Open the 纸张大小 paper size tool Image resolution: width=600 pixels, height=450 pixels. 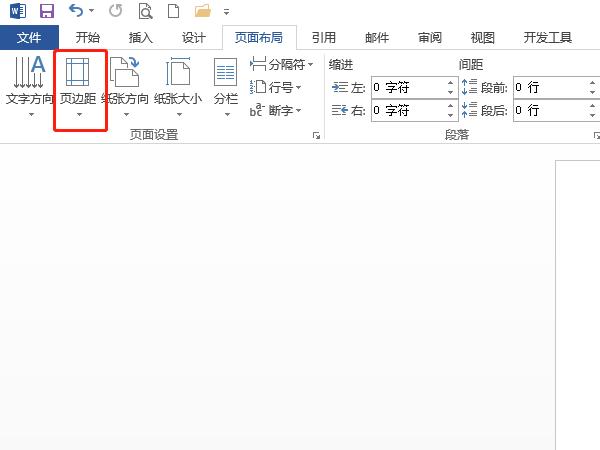point(178,88)
